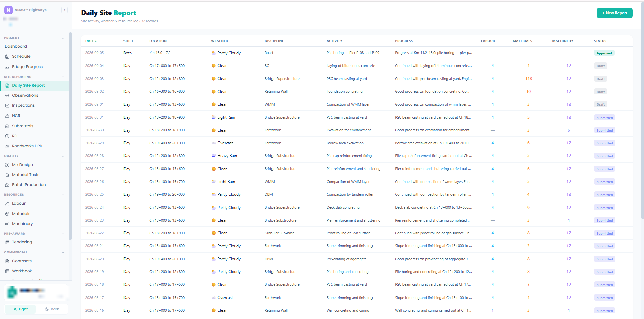Click the weather icon of the 2026-09-05 row
The width and height of the screenshot is (644, 319).
pyautogui.click(x=214, y=53)
